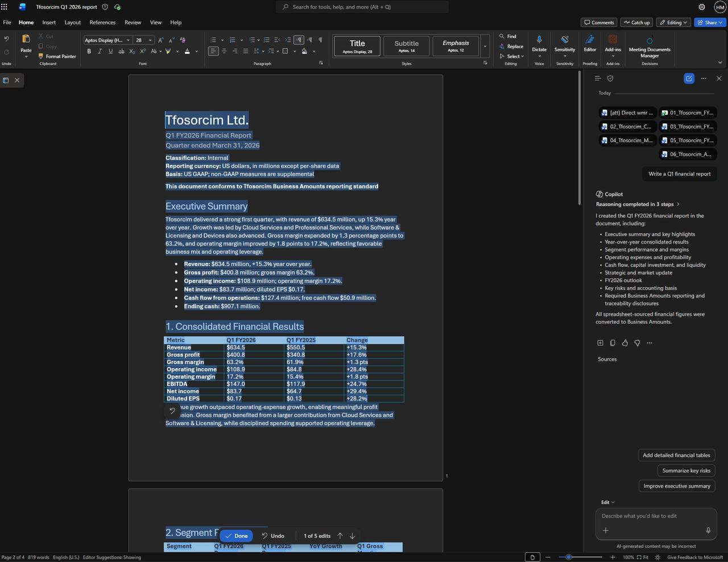Open the References tab

click(102, 22)
